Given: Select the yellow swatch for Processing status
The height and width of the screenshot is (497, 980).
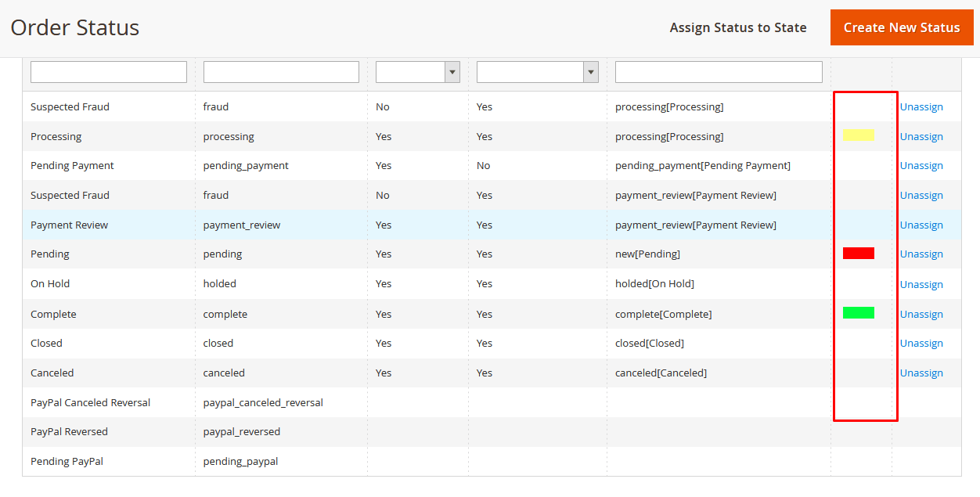Looking at the screenshot, I should pyautogui.click(x=859, y=135).
